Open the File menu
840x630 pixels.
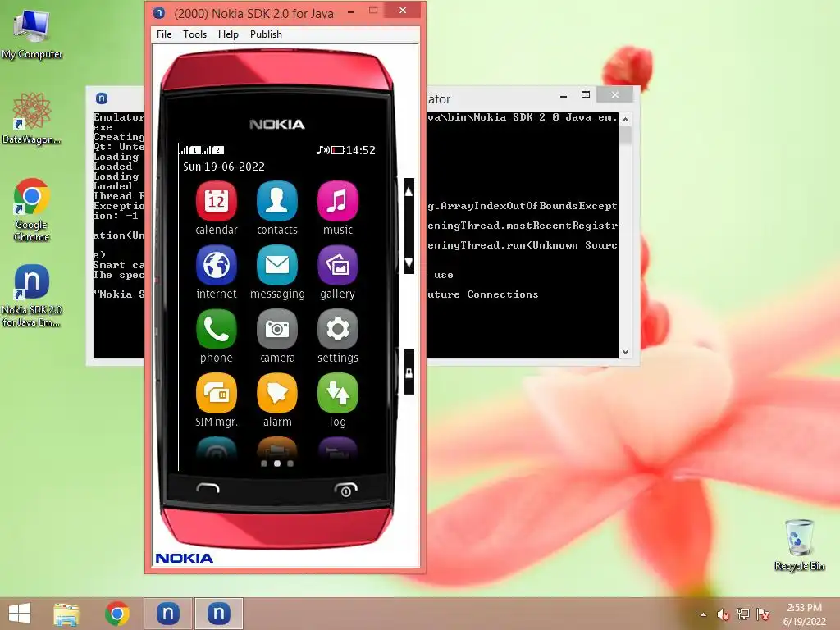click(x=164, y=34)
